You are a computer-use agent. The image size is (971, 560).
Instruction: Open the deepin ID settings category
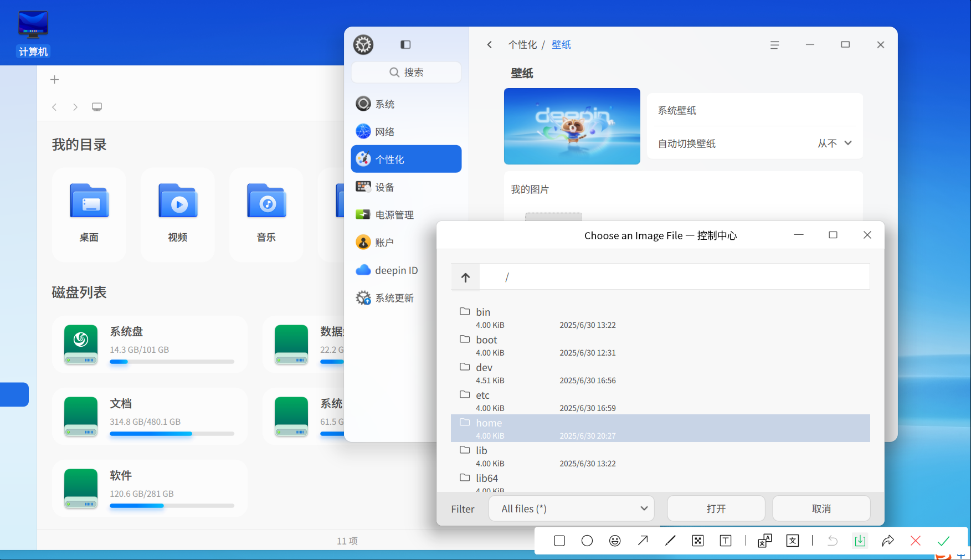click(406, 270)
